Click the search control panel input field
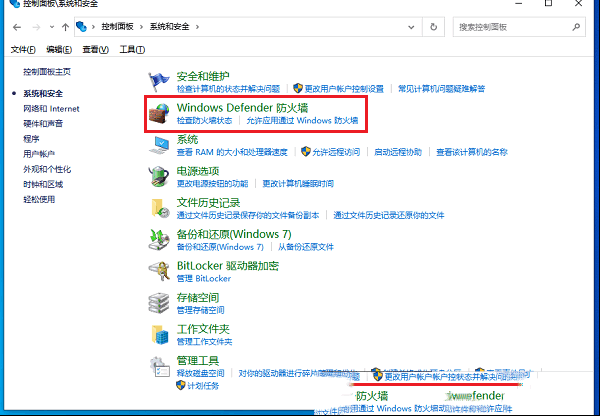Image resolution: width=600 pixels, height=416 pixels. [x=519, y=27]
